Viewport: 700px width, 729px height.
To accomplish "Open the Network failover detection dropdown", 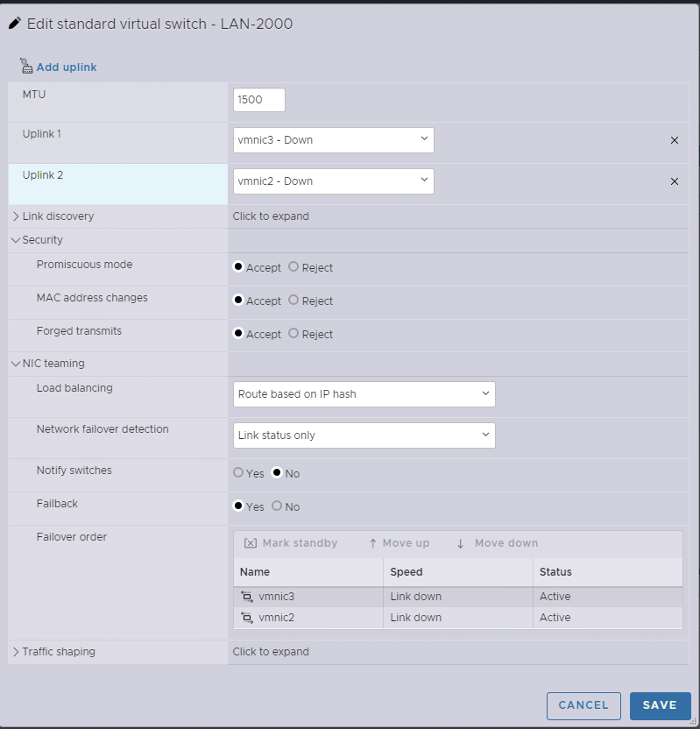I will point(364,435).
